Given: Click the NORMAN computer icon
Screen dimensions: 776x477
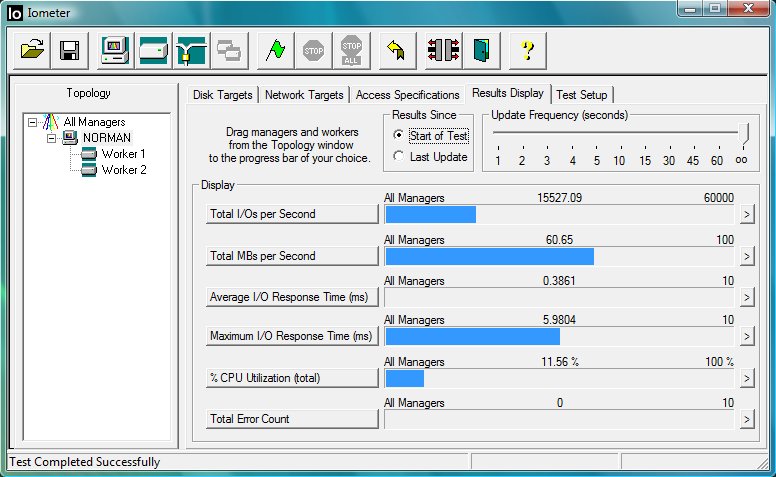Looking at the screenshot, I should 70,138.
